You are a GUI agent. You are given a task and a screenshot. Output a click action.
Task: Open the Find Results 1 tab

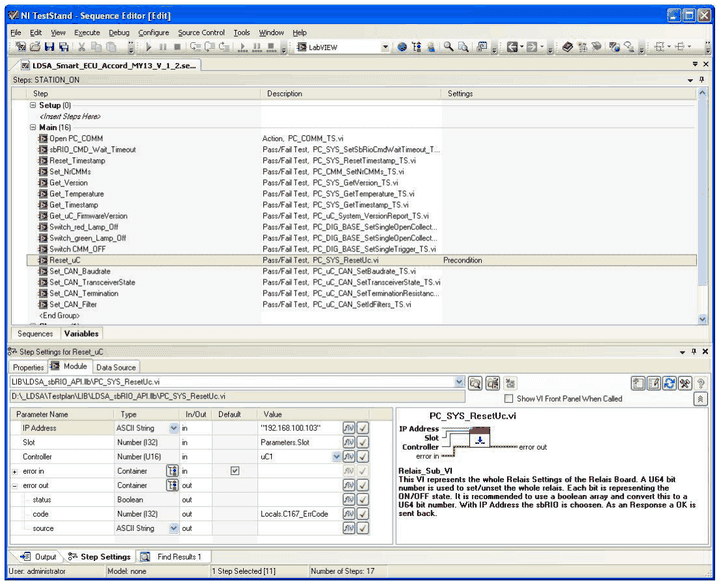[173, 557]
